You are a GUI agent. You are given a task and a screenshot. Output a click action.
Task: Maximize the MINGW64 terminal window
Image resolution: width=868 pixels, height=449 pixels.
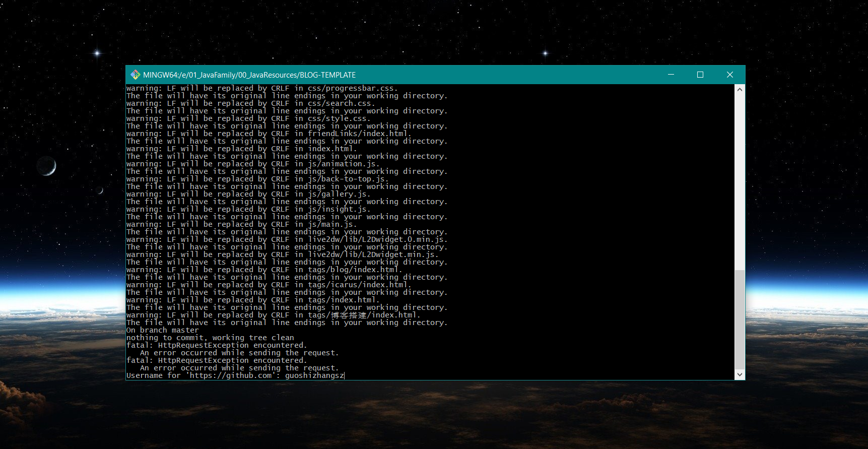click(x=700, y=75)
